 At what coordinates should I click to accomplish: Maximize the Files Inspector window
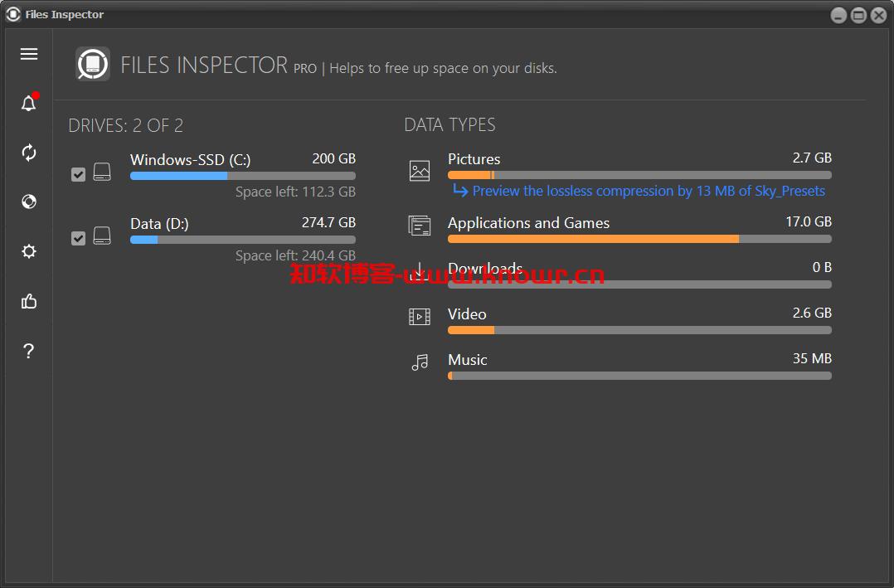coord(858,15)
